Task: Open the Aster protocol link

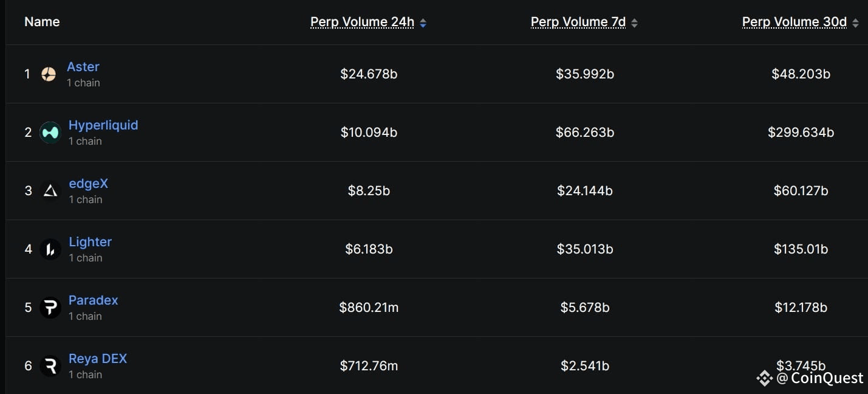Action: [x=83, y=67]
